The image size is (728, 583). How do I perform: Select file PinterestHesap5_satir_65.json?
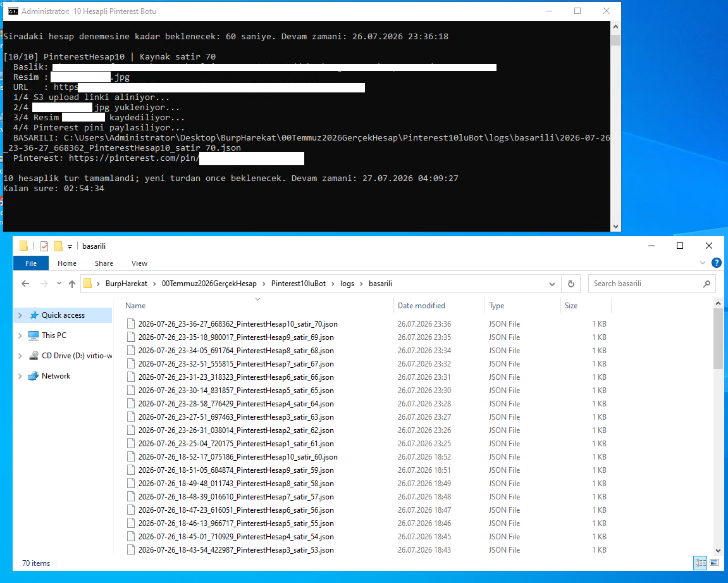(x=236, y=390)
